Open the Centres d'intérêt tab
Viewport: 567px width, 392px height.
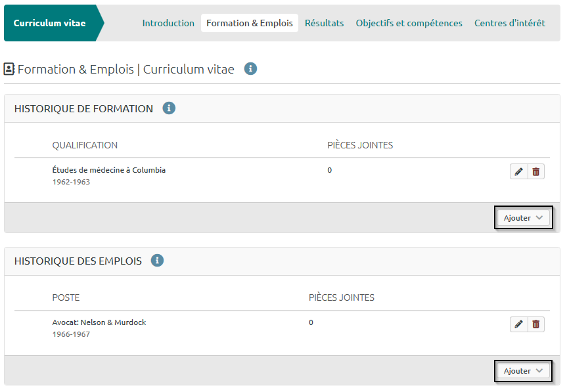tap(510, 23)
